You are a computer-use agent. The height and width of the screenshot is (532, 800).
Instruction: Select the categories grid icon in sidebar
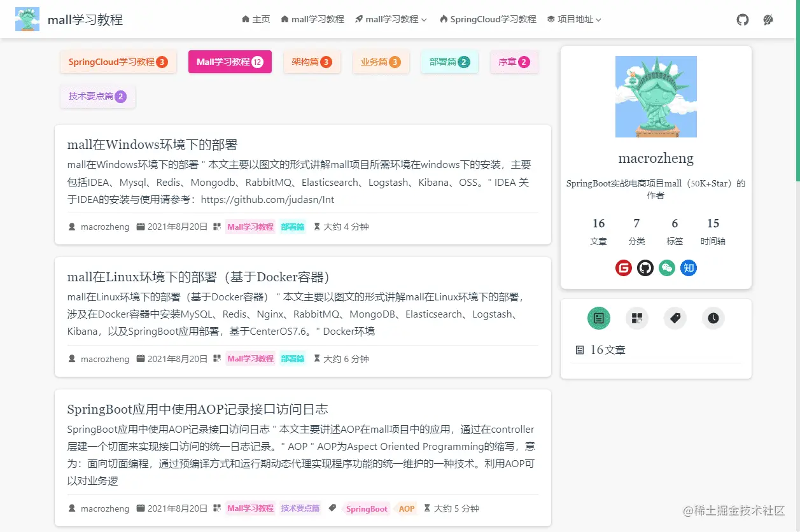(637, 318)
